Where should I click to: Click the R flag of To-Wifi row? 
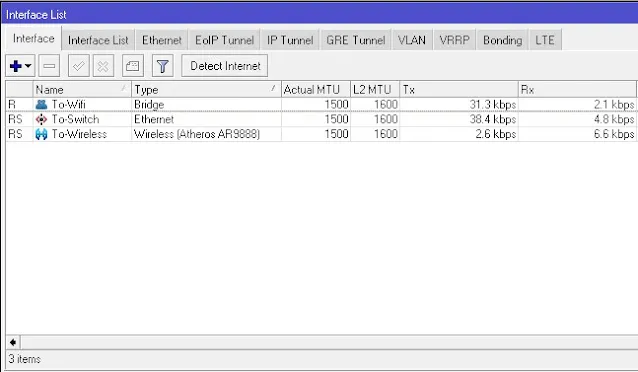coord(12,105)
